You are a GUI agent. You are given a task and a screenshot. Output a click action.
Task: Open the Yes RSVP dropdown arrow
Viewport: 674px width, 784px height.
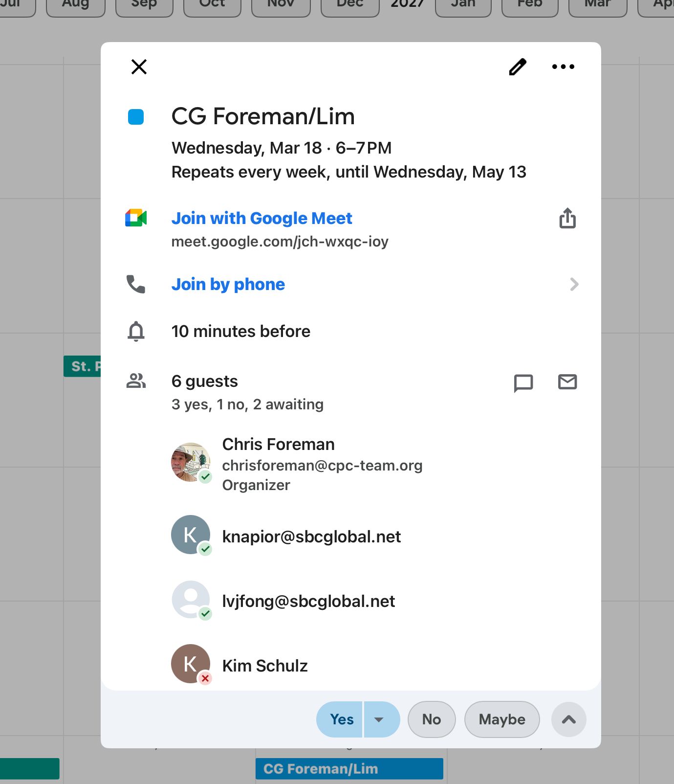click(380, 719)
